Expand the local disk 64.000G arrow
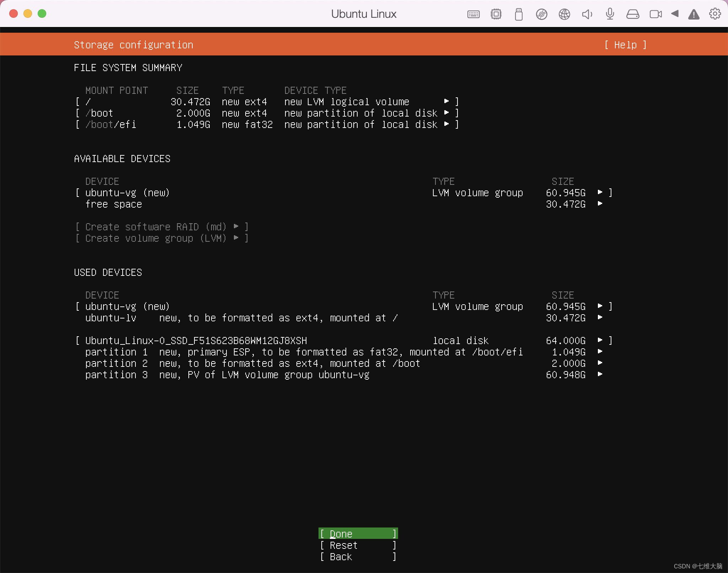 pyautogui.click(x=600, y=340)
